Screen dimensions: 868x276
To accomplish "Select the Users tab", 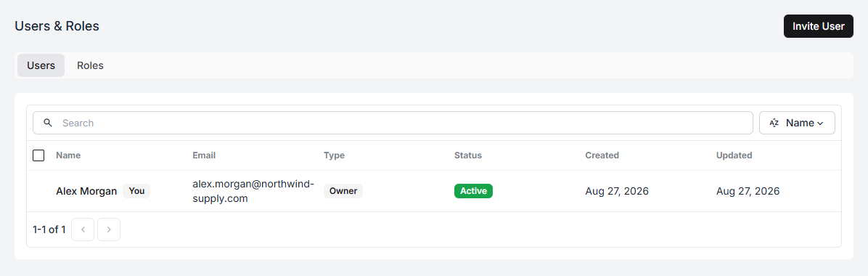I will pyautogui.click(x=41, y=65).
